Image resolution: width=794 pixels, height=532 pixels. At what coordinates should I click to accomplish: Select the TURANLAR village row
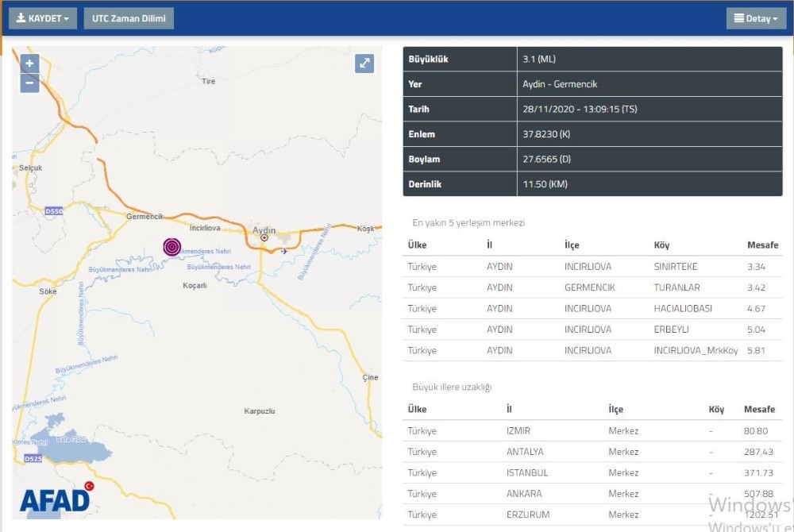tap(592, 287)
